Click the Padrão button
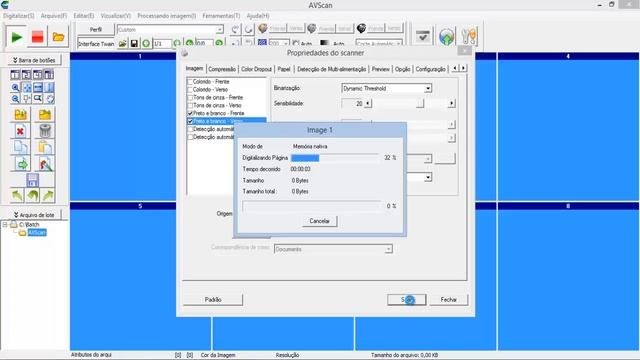640x360 pixels. (x=213, y=300)
